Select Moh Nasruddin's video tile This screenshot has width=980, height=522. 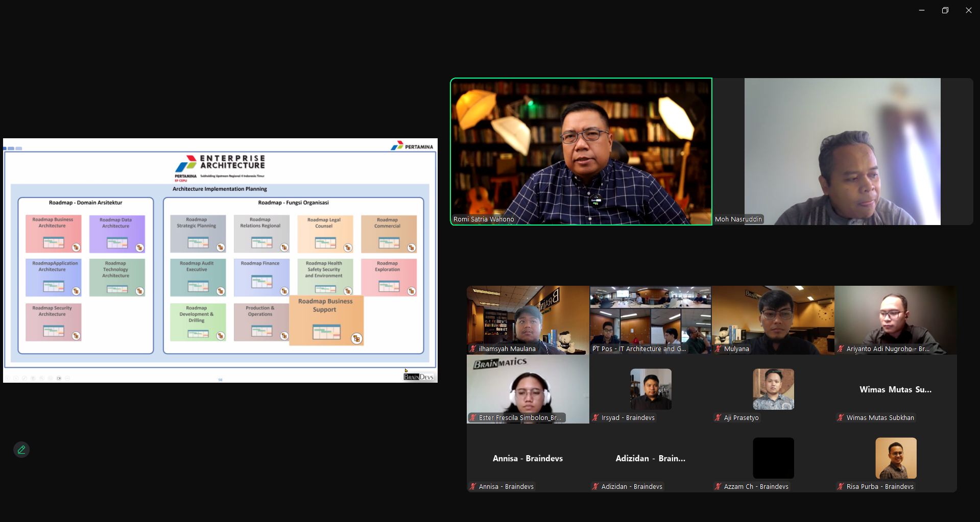843,151
